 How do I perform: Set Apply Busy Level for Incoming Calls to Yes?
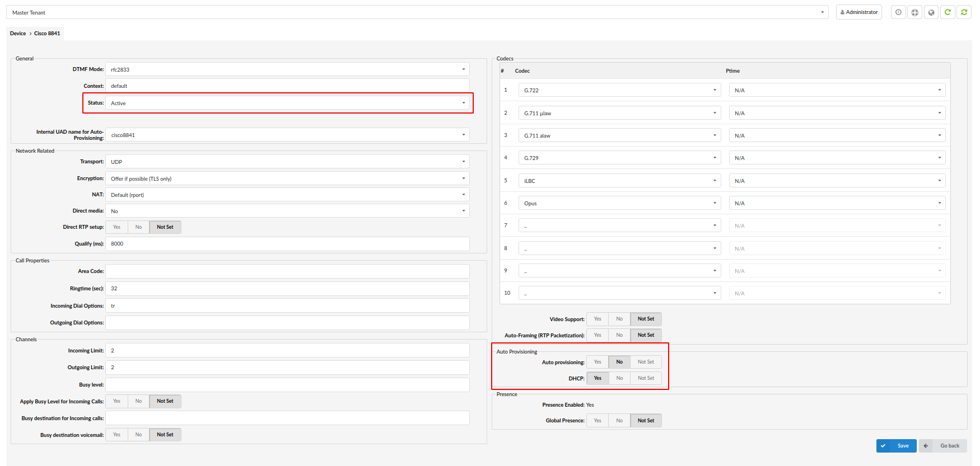point(116,401)
